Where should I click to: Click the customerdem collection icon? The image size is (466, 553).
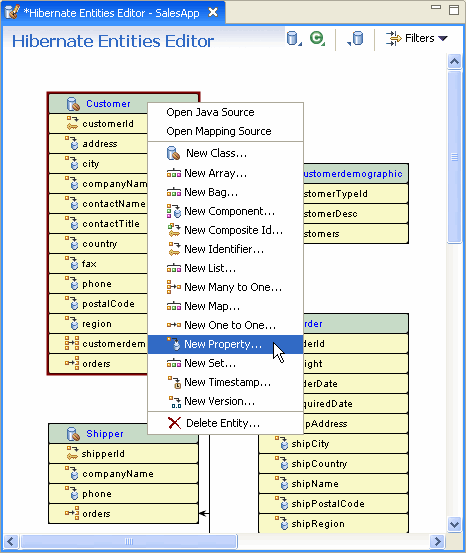click(72, 343)
